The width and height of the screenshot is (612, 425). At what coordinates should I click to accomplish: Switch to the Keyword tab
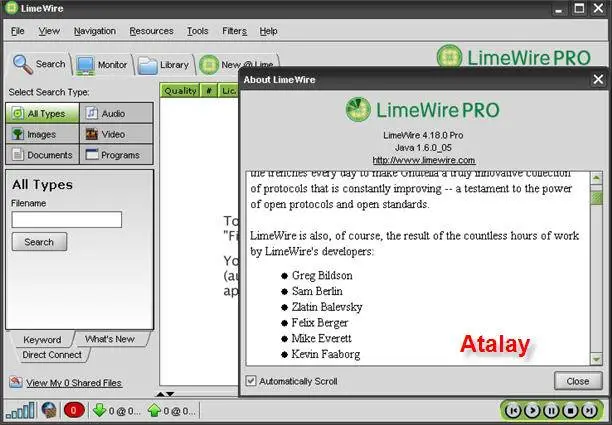[42, 340]
